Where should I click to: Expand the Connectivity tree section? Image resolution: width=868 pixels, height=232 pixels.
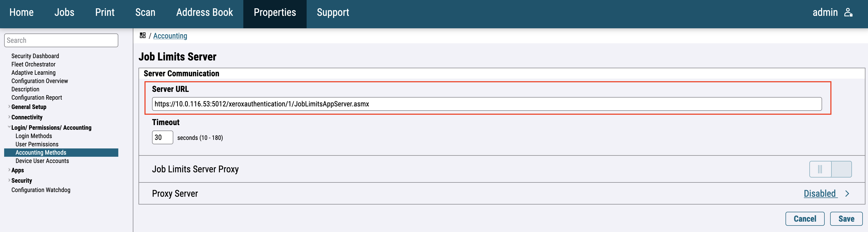point(9,117)
